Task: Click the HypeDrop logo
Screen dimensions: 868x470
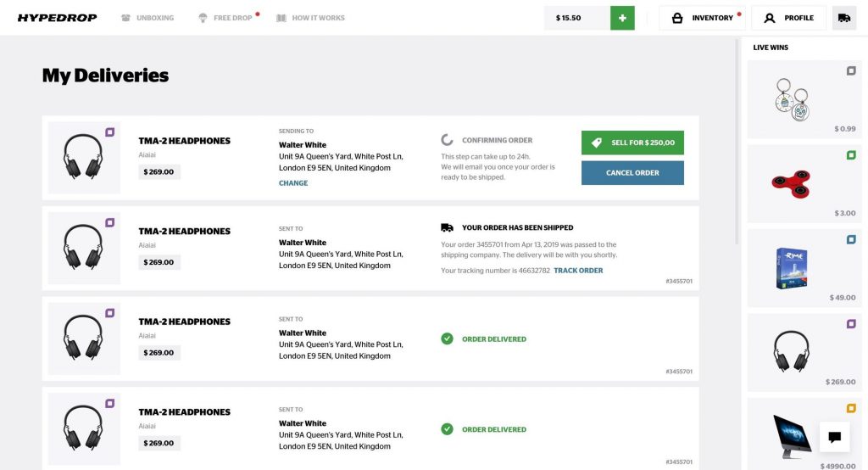Action: pos(57,18)
